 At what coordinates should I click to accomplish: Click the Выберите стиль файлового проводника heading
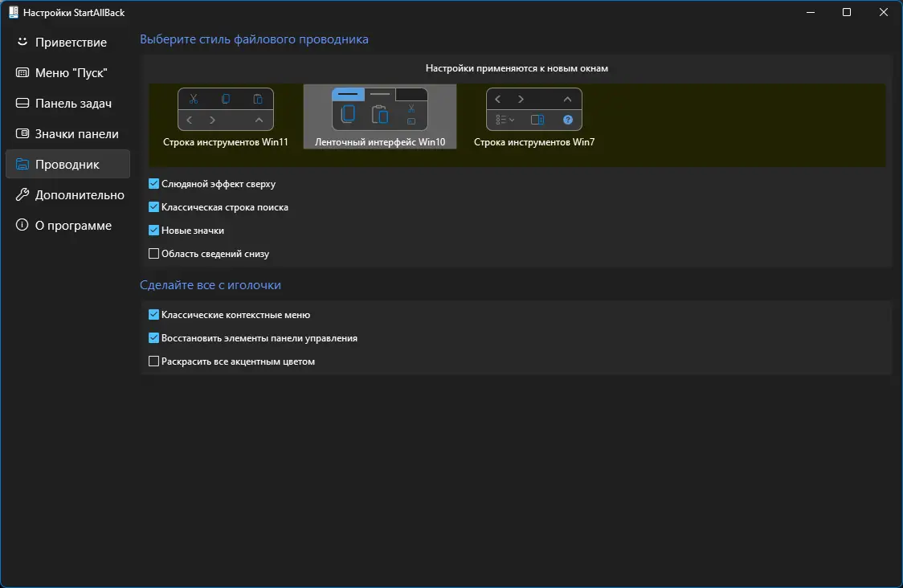254,39
